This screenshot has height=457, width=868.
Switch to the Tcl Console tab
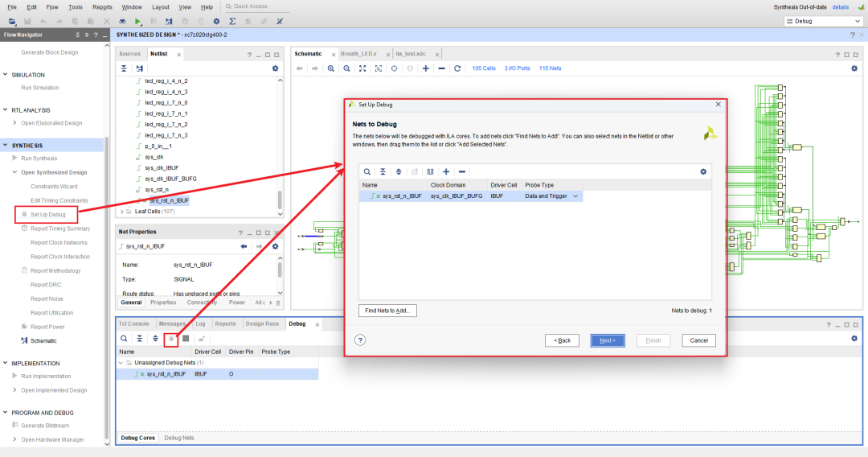point(134,323)
